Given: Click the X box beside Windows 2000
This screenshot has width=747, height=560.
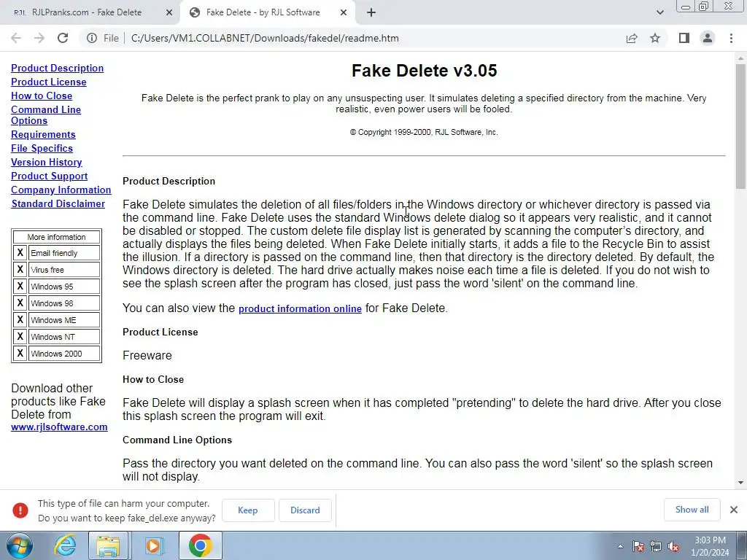Looking at the screenshot, I should coord(20,354).
